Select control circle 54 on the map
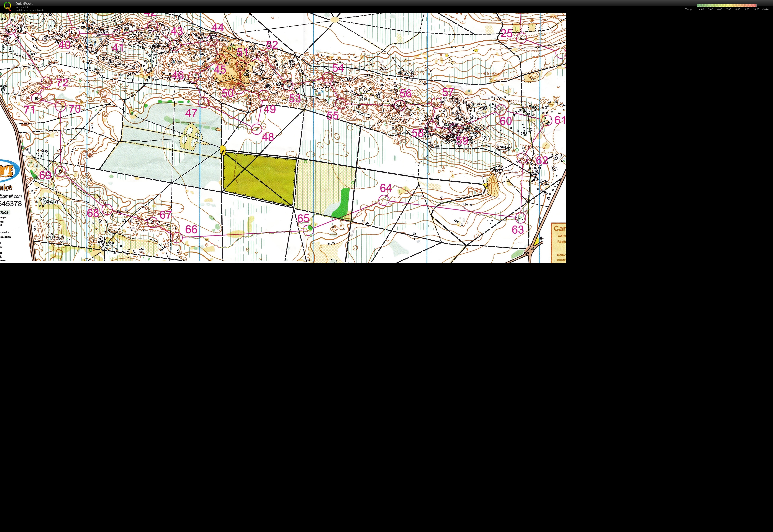Screen dimensions: 773x532 tap(328, 78)
